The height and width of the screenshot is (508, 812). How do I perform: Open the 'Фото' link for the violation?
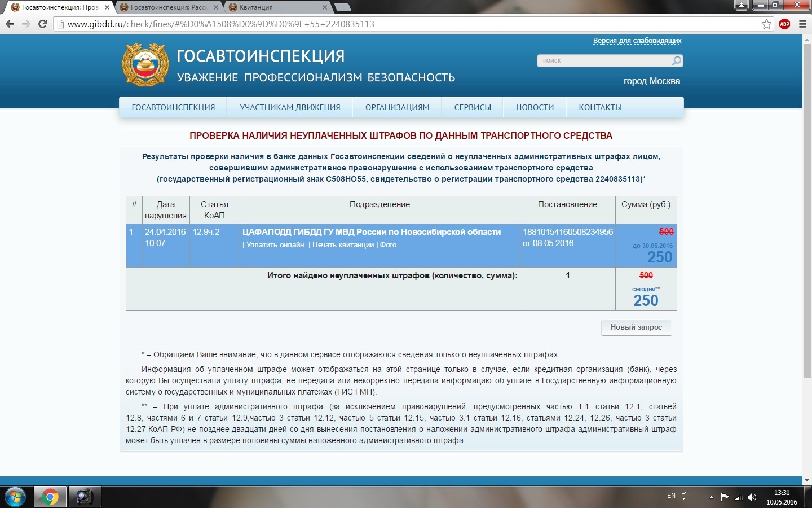(388, 245)
